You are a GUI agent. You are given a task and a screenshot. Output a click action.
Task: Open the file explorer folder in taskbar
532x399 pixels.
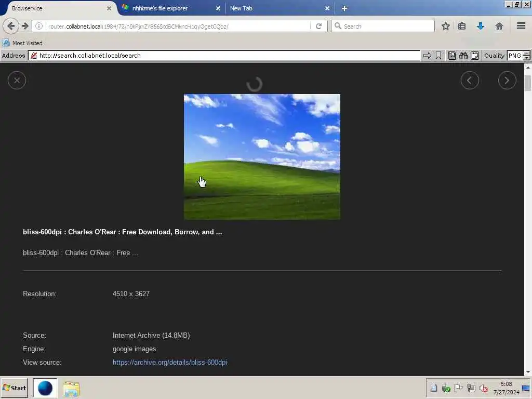click(x=71, y=389)
